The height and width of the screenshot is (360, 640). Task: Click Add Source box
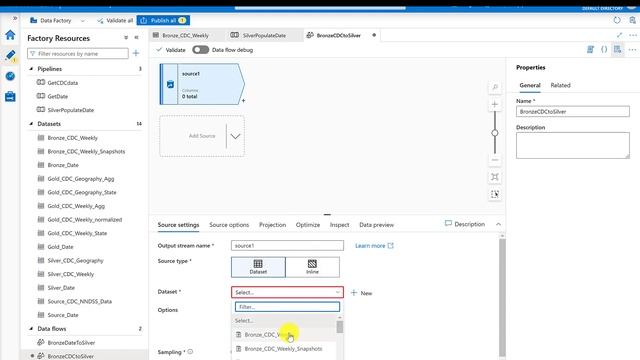tap(202, 136)
